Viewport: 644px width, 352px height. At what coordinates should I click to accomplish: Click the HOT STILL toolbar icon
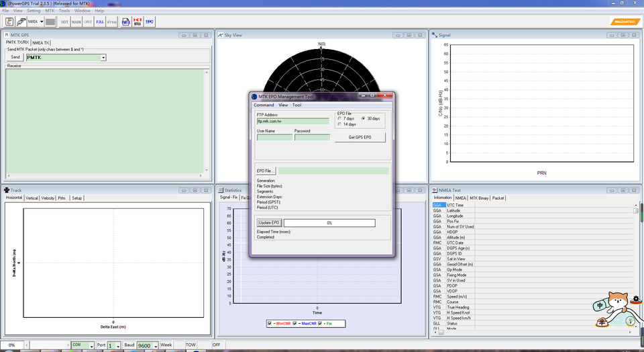[138, 21]
